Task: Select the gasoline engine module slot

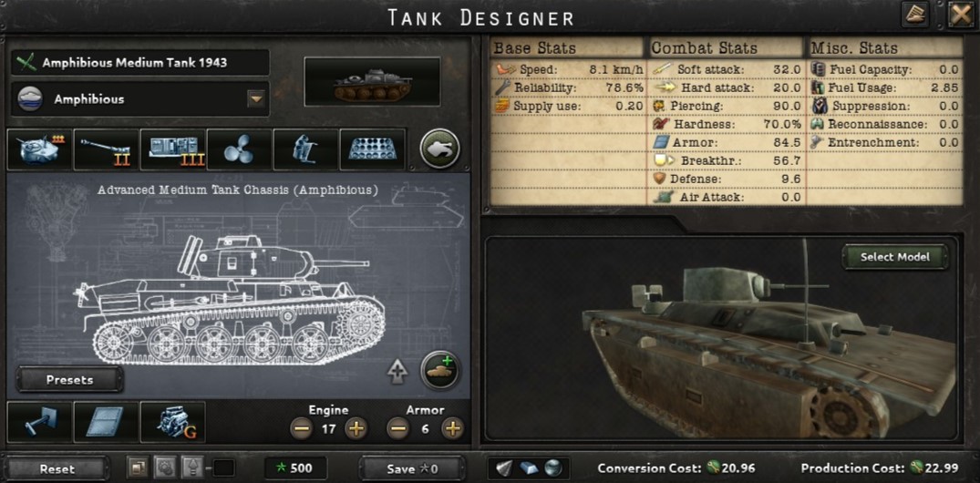Action: pos(173,422)
